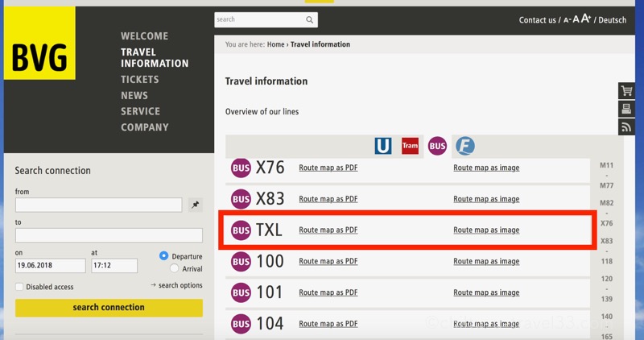The image size is (644, 340).
Task: Open the SERVICE menu item
Action: 140,111
